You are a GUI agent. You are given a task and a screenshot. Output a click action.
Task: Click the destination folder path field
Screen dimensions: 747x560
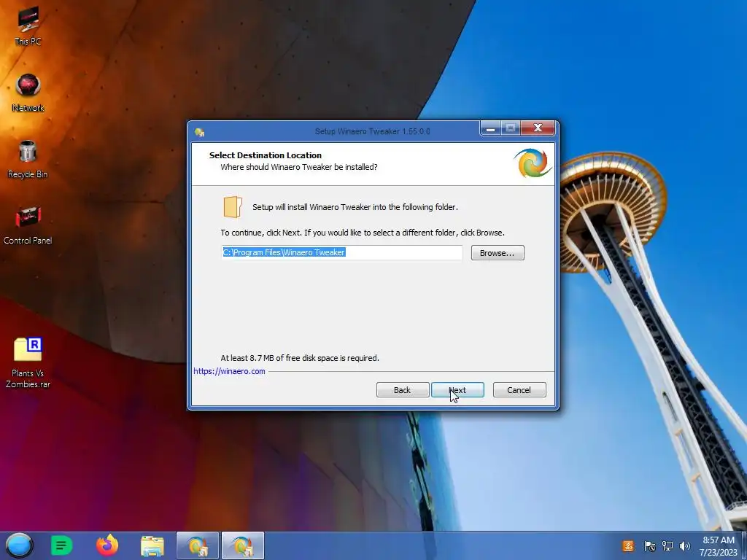[x=342, y=252]
